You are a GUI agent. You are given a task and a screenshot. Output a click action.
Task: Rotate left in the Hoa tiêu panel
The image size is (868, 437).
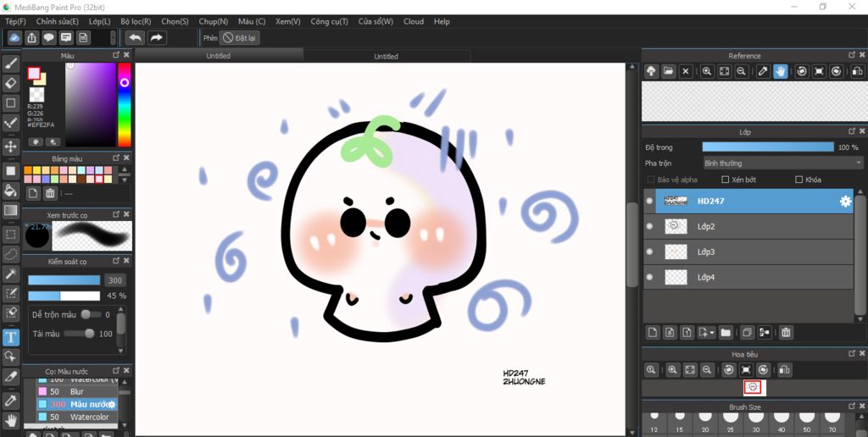pyautogui.click(x=728, y=370)
